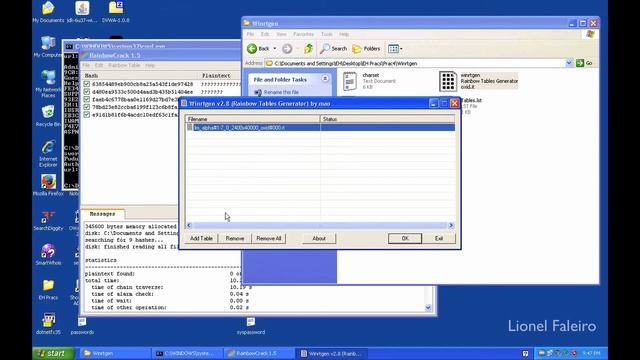This screenshot has width=640, height=360.
Task: Toggle the Folders pane in explorer
Action: (366, 49)
